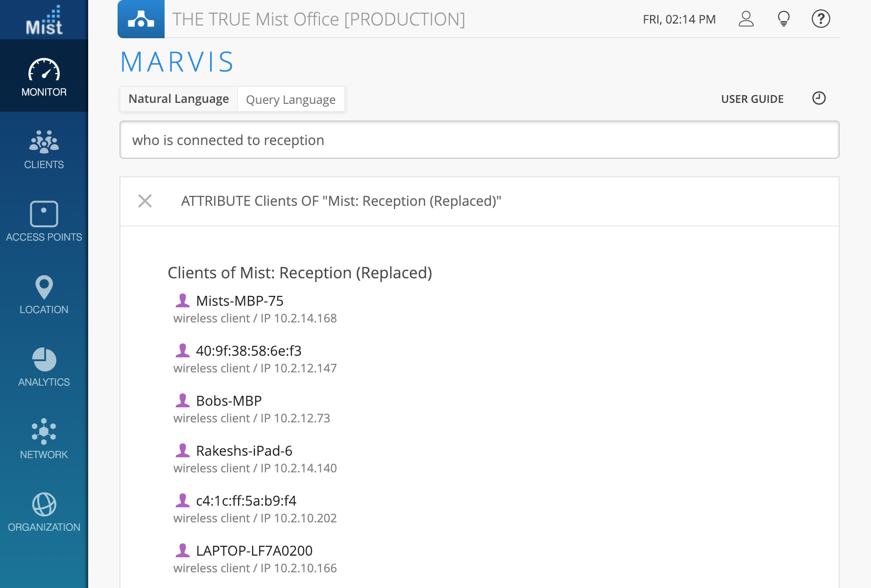871x588 pixels.
Task: Click the FRI, 02:14 PM timestamp
Action: [x=679, y=19]
